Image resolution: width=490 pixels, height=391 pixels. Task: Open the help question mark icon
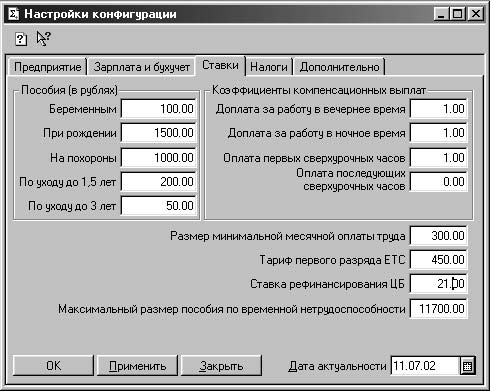21,39
